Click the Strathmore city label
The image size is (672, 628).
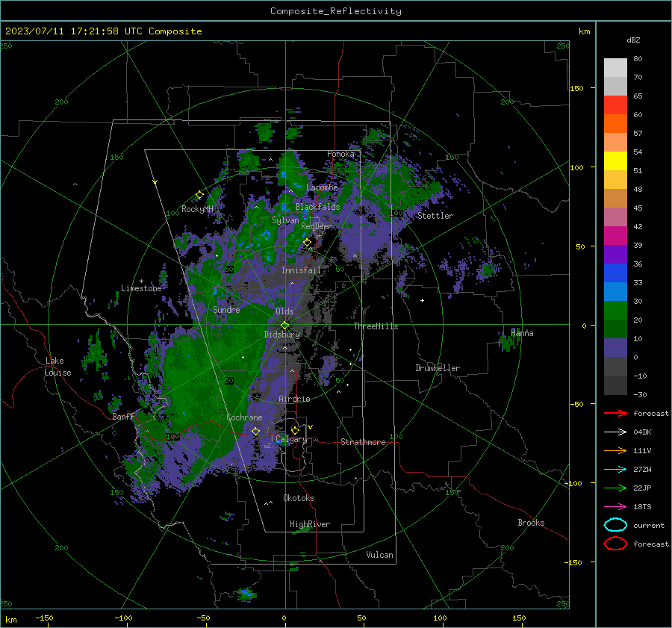(x=363, y=442)
